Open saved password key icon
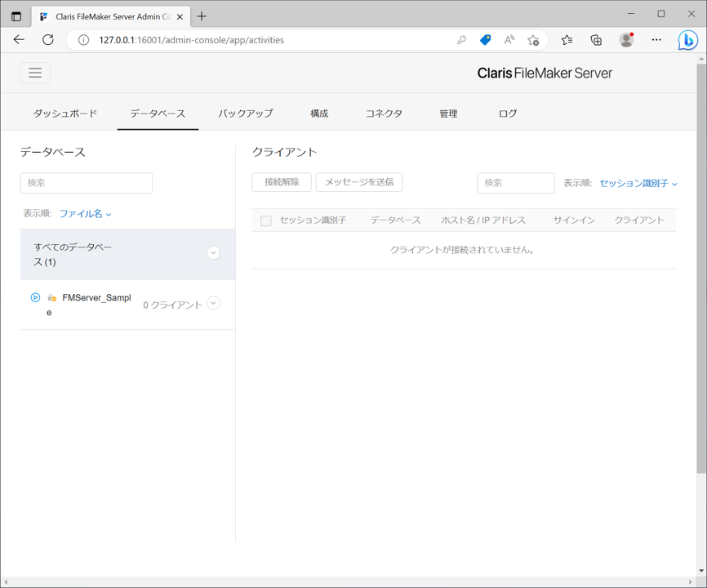Screen dimensions: 707x588 [461, 40]
